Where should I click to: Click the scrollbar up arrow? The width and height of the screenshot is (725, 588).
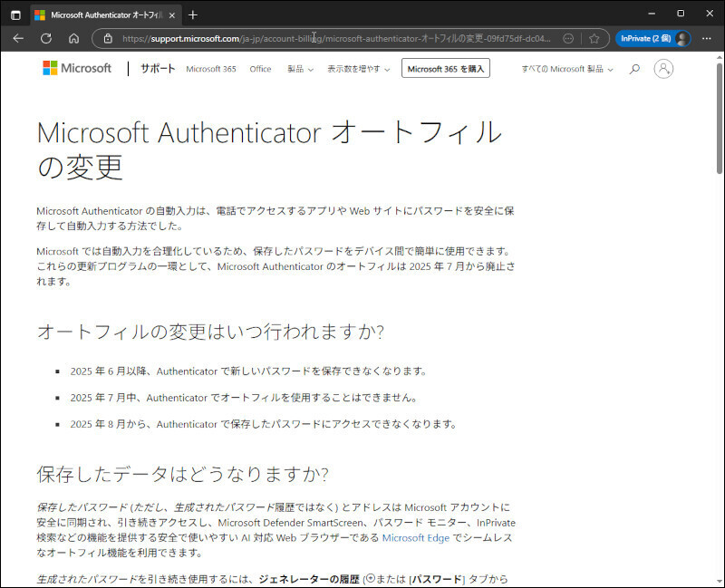(720, 57)
